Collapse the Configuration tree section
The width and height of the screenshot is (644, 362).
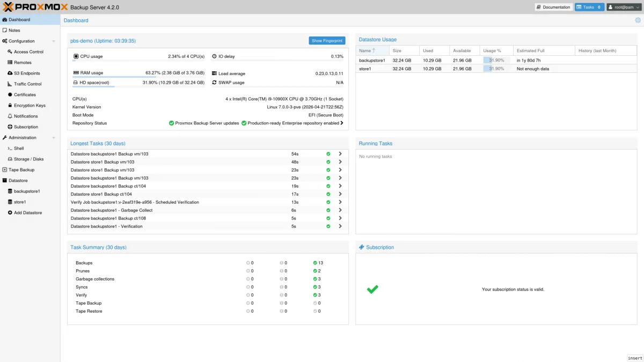point(54,41)
